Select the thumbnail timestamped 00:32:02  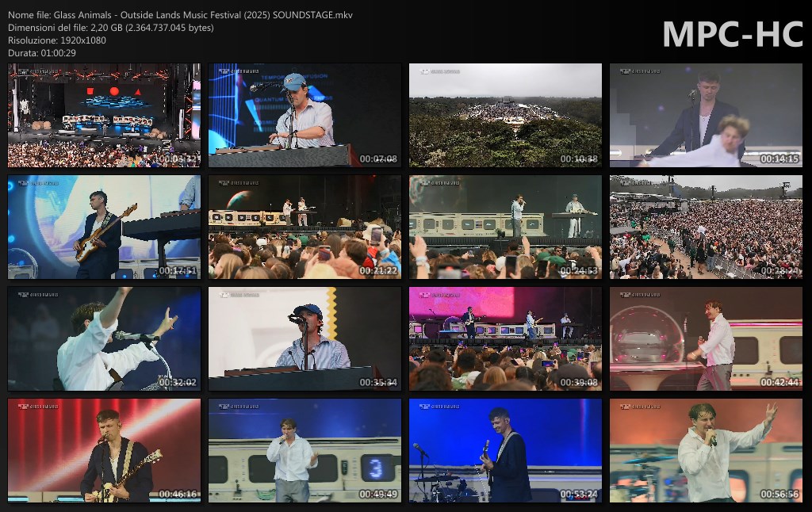104,338
